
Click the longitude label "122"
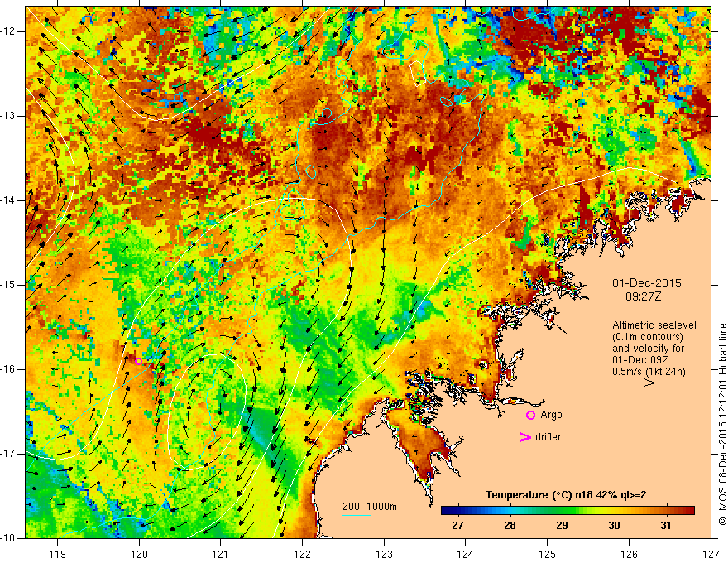point(302,555)
